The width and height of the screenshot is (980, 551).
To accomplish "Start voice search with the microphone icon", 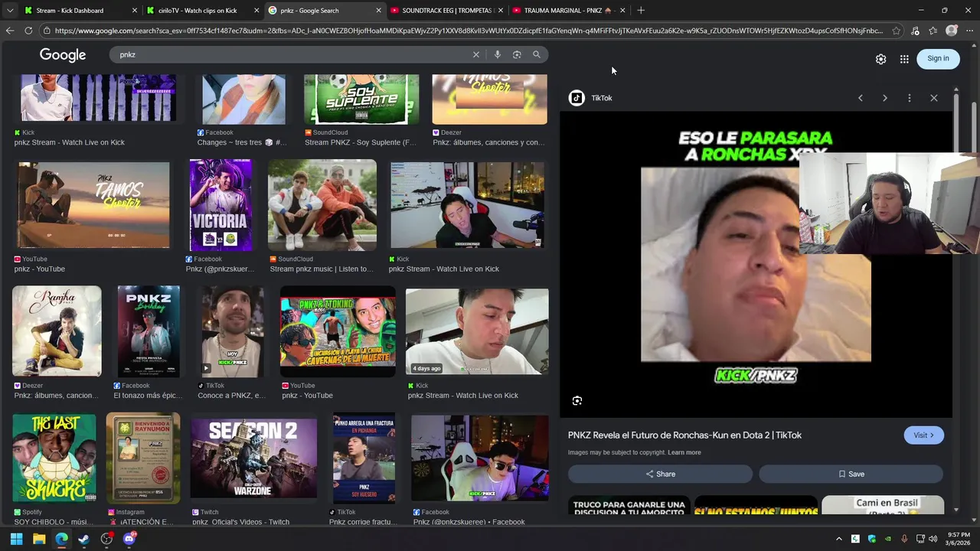I will click(x=498, y=54).
